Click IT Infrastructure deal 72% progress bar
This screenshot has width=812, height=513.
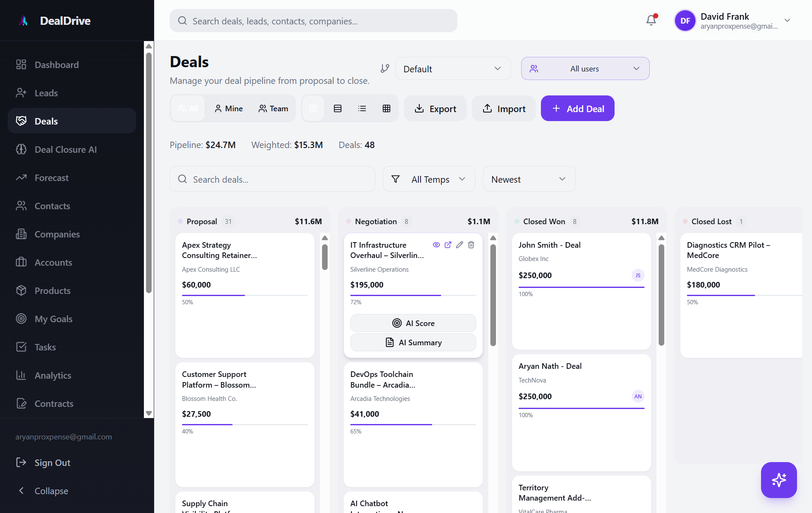click(x=413, y=295)
